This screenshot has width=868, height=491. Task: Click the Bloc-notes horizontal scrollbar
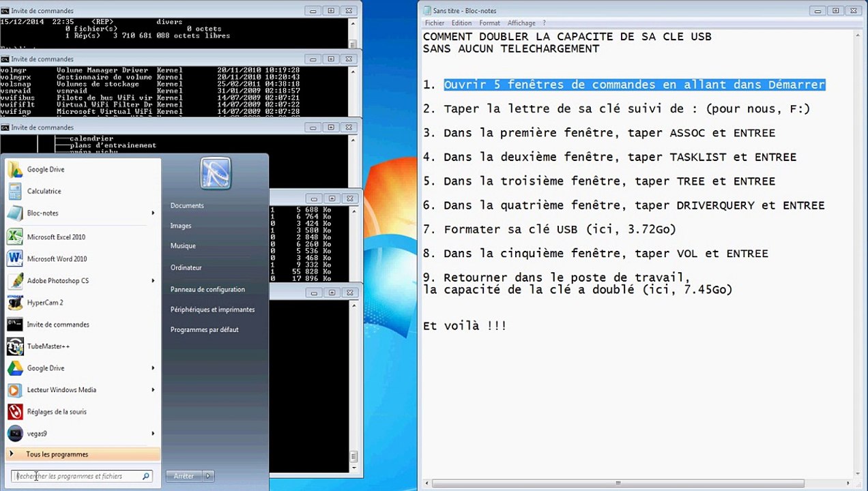pyautogui.click(x=635, y=483)
